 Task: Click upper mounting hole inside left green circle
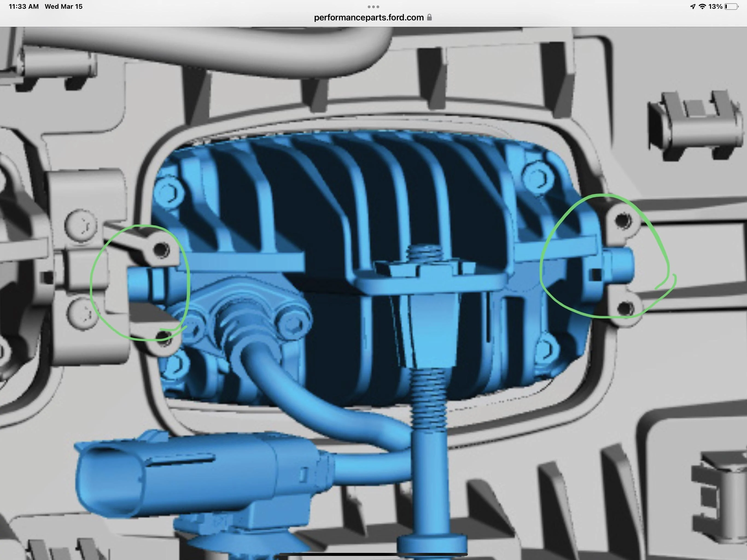pos(161,250)
